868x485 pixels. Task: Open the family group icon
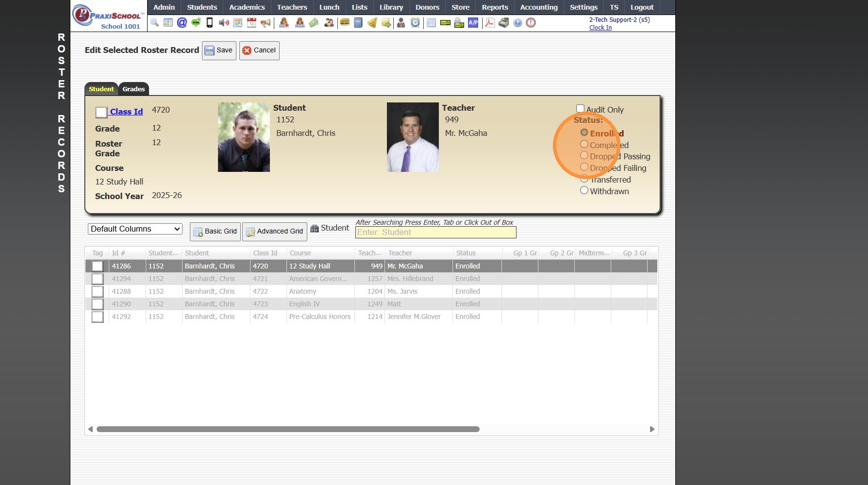(329, 23)
